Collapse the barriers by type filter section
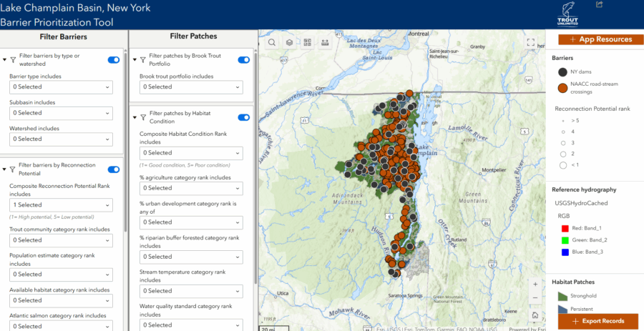Image resolution: width=644 pixels, height=331 pixels. [5, 60]
